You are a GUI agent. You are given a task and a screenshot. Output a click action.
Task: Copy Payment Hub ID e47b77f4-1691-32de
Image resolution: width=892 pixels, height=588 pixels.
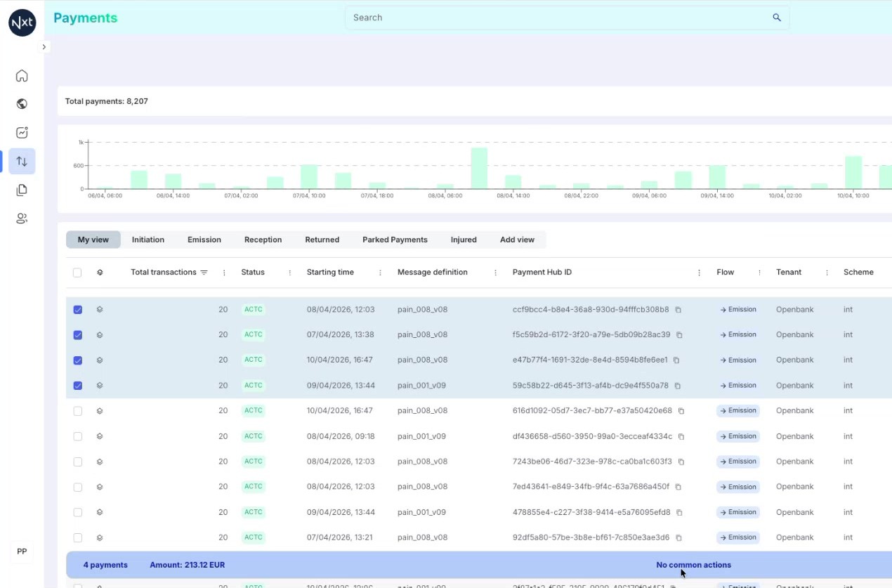coord(676,360)
